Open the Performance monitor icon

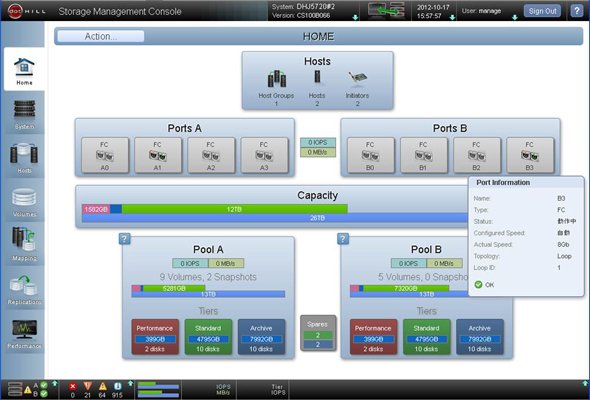[x=24, y=332]
